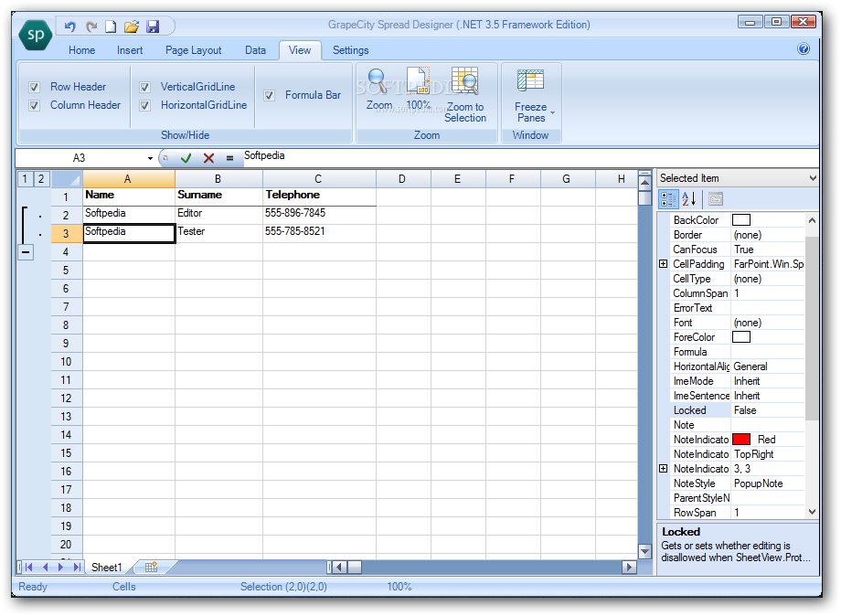
Task: Cancel formula edit with red X
Action: [208, 158]
